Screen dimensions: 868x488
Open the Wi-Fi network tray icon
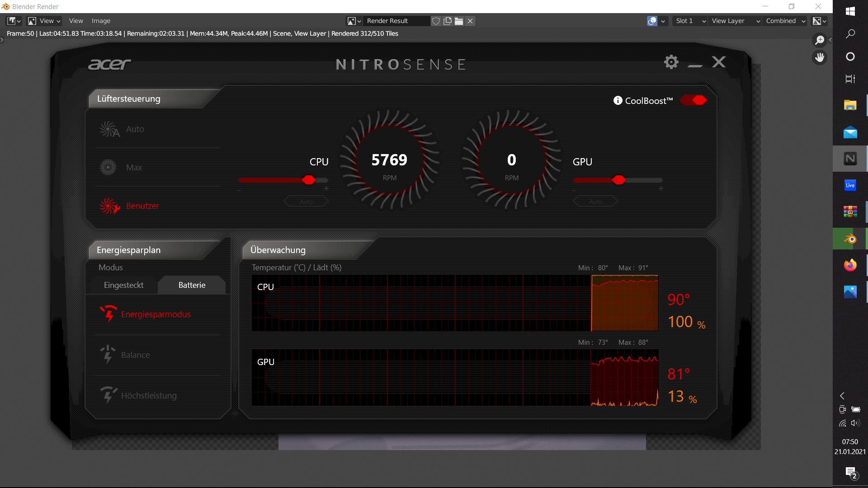pos(843,423)
